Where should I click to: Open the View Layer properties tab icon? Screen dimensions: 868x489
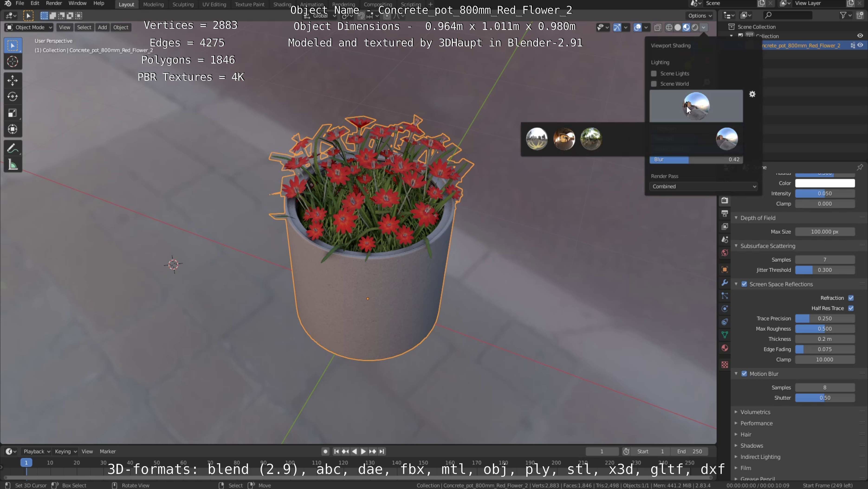725,227
